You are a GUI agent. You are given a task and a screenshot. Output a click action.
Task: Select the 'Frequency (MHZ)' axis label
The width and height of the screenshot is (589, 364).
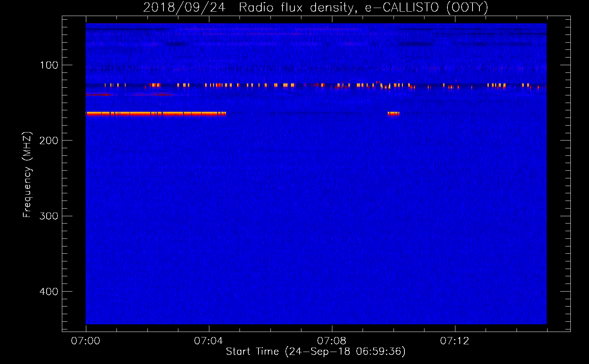27,175
